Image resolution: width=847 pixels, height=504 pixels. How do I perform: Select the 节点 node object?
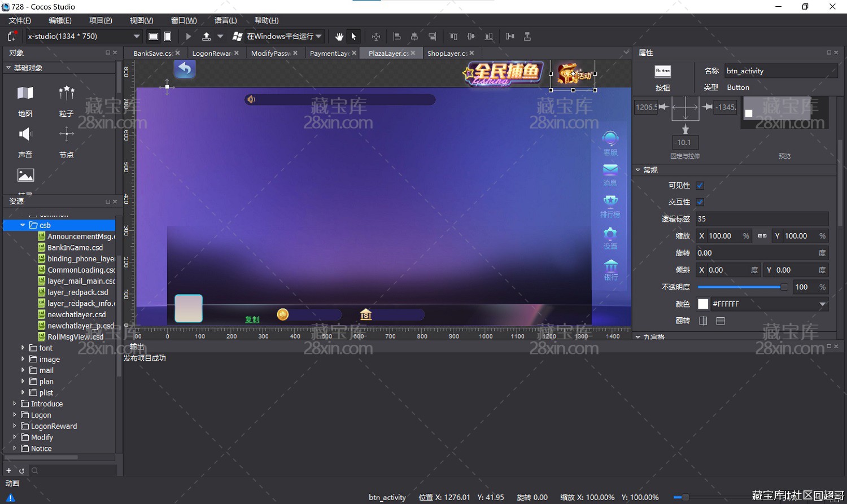click(67, 142)
